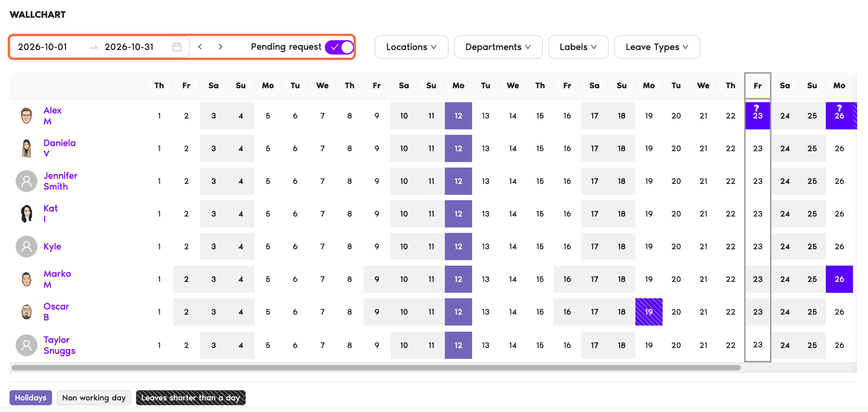The image size is (868, 412).
Task: Open the Departments filter dropdown
Action: 498,47
